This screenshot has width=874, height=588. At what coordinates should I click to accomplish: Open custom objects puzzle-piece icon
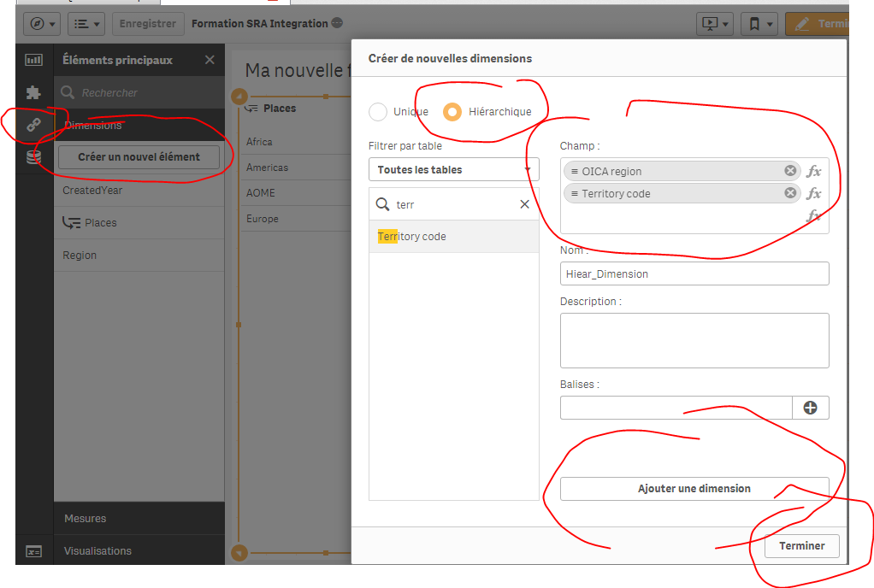pos(33,91)
